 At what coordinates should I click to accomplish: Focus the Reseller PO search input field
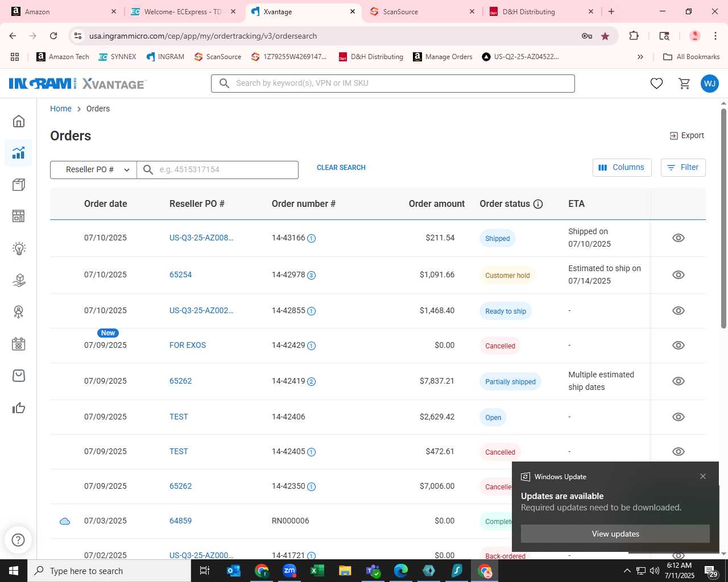(218, 169)
